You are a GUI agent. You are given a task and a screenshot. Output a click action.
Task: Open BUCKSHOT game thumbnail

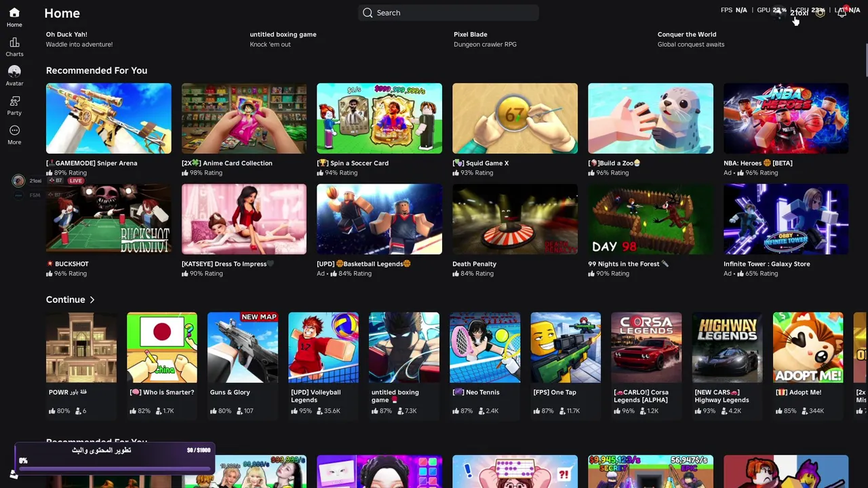(x=108, y=220)
